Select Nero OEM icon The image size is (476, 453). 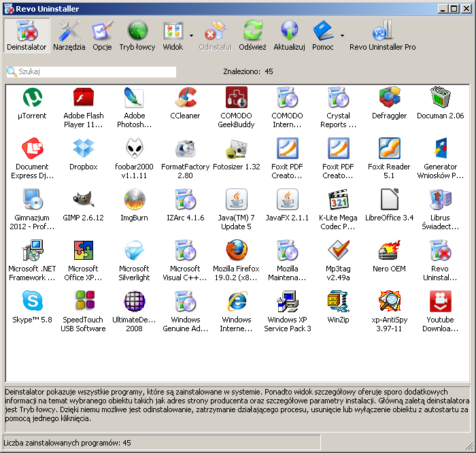[x=390, y=251]
